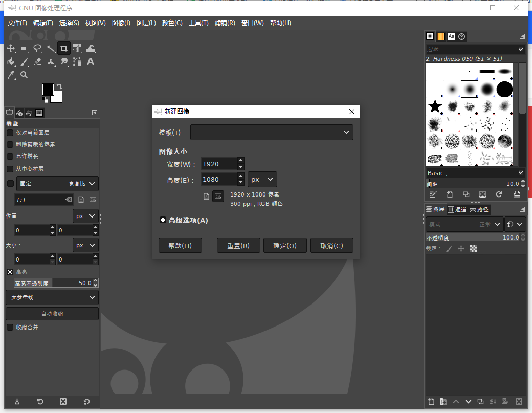Select the Move tool
Viewport: 532px width, 413px height.
pyautogui.click(x=11, y=49)
